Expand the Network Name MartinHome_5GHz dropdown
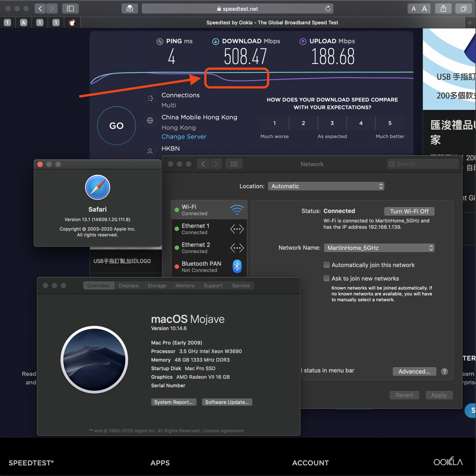Image resolution: width=476 pixels, height=476 pixels. [379, 248]
